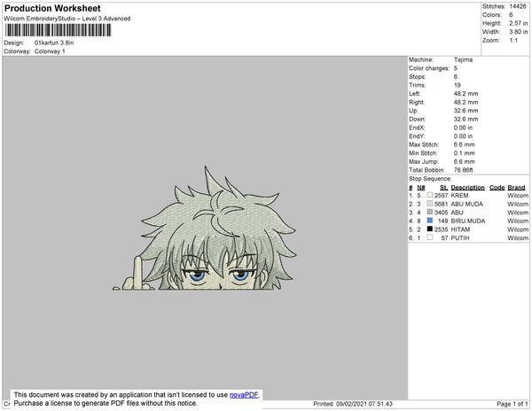The height and width of the screenshot is (411, 532).
Task: Click the Printed date 09/02/2021 text
Action: (353, 404)
